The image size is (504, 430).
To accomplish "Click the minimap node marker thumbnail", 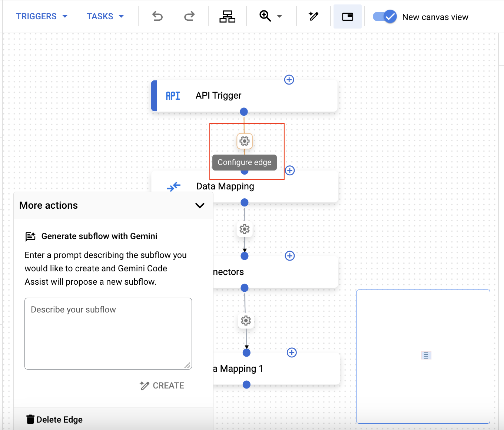I will click(x=426, y=355).
